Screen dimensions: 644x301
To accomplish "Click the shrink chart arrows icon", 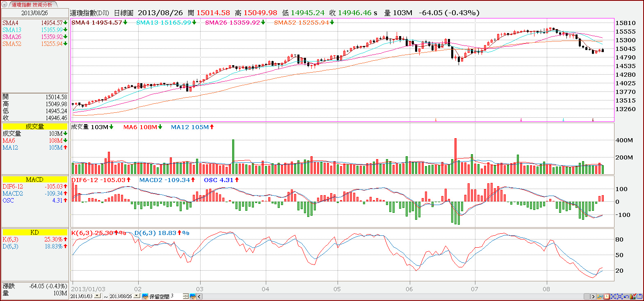I will click(x=613, y=296).
